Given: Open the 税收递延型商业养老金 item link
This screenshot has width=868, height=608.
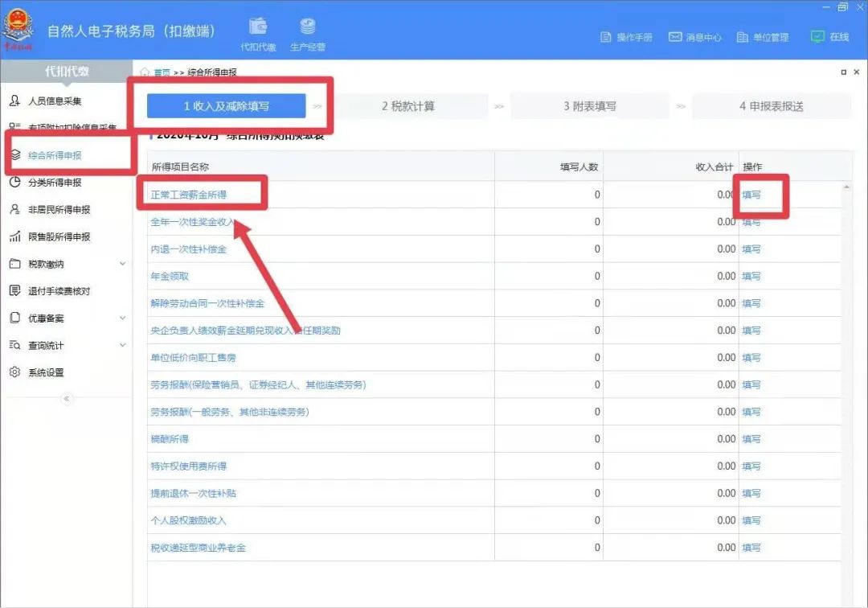Looking at the screenshot, I should 199,547.
